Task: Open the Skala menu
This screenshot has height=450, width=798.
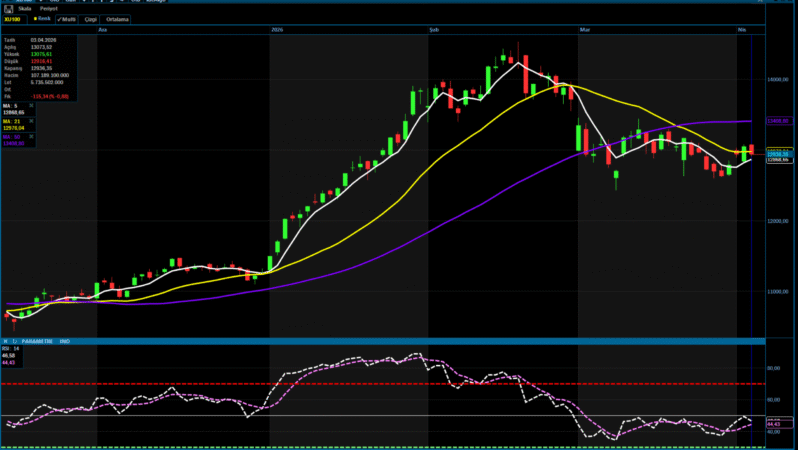Action: [x=25, y=8]
